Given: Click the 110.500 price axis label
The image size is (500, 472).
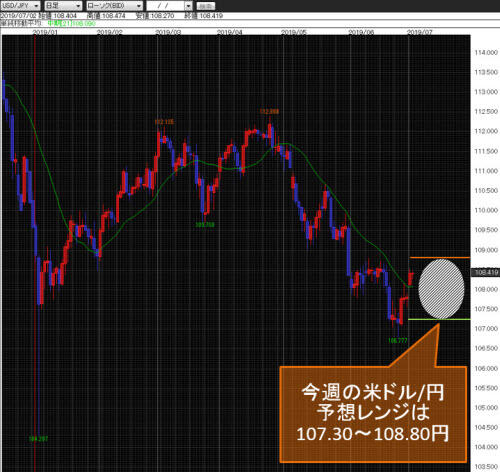Looking at the screenshot, I should pyautogui.click(x=486, y=190).
